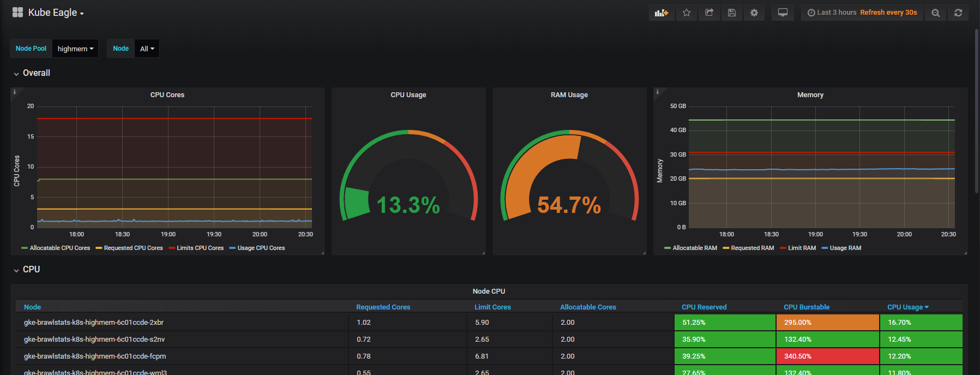This screenshot has height=375, width=980.
Task: Sort table by Requested Cores
Action: point(383,307)
